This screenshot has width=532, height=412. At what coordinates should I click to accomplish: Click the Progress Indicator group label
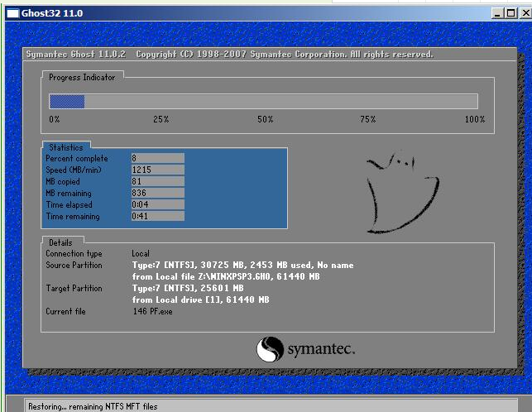82,78
